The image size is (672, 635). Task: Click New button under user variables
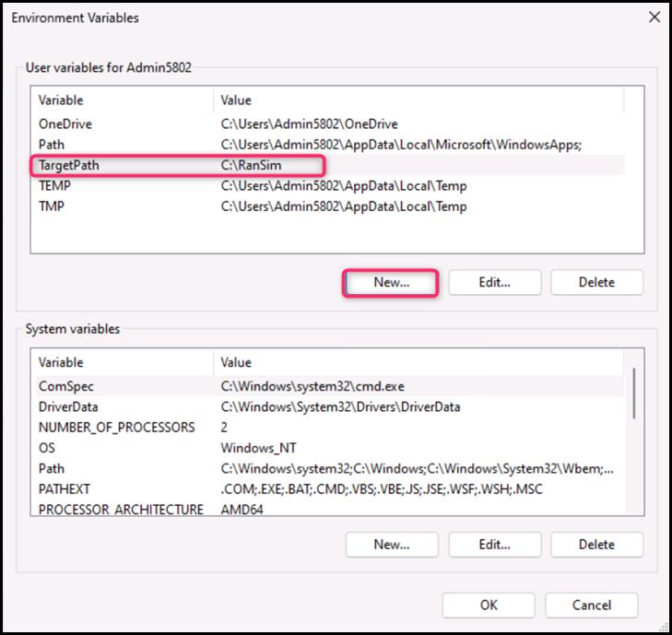tap(391, 283)
